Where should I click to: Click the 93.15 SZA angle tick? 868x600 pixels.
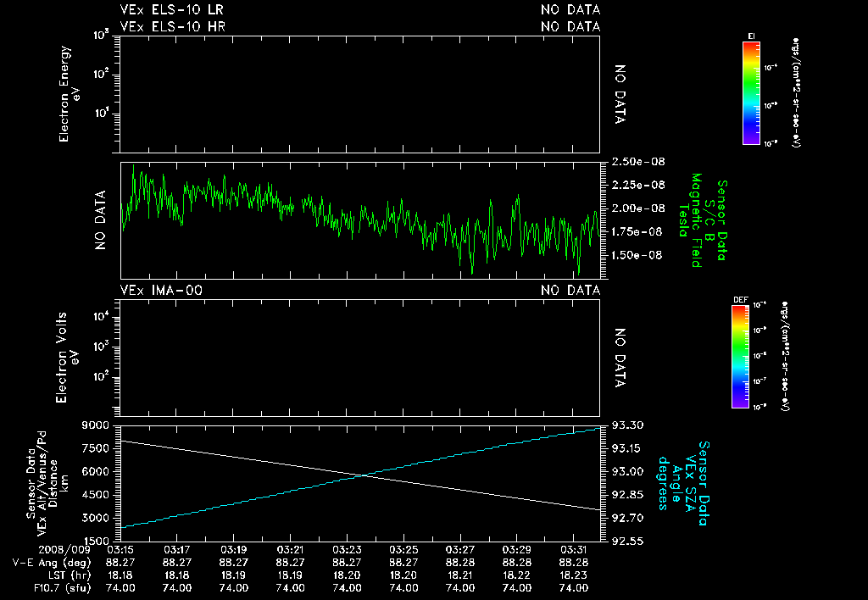coord(626,448)
